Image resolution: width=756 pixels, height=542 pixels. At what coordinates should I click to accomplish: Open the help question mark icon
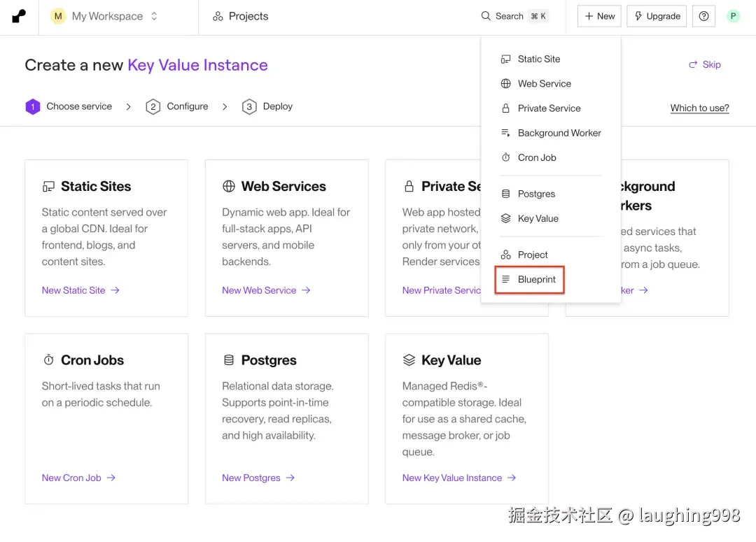[x=703, y=16]
